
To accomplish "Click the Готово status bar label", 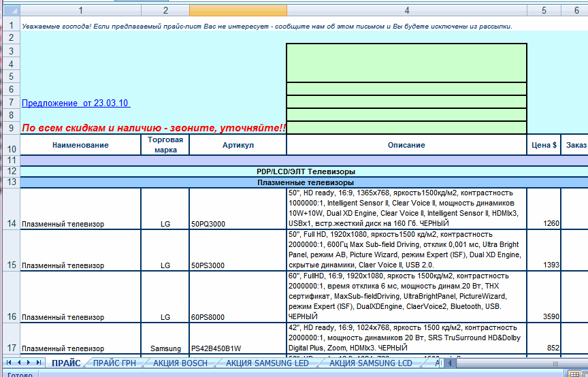I will [x=20, y=374].
